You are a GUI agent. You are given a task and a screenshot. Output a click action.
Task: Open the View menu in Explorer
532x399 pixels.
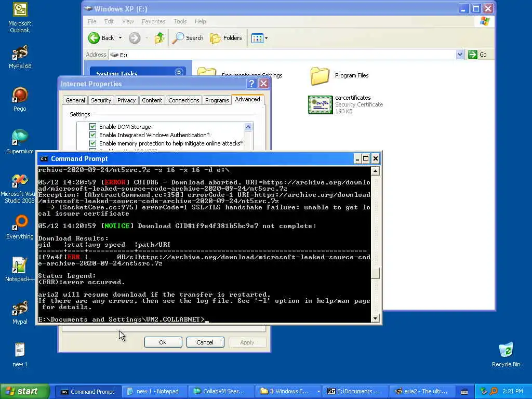[128, 21]
